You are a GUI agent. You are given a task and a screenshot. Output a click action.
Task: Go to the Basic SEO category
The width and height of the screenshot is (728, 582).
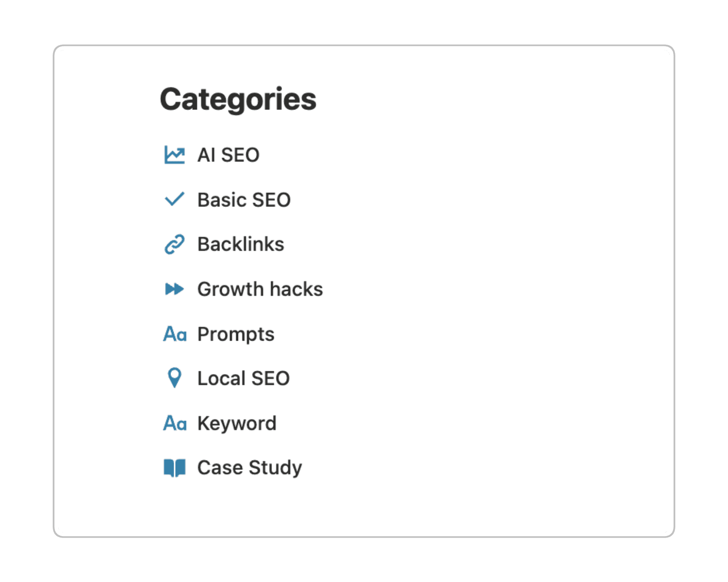coord(244,200)
